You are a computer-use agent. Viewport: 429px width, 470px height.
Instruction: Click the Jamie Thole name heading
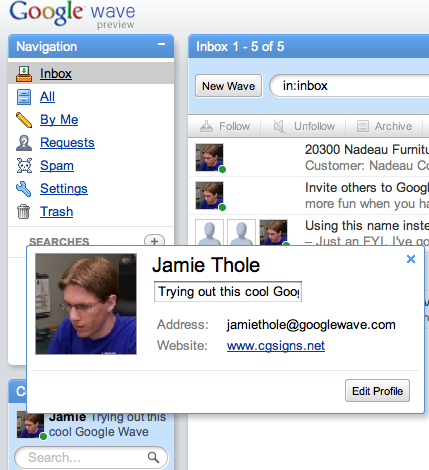click(x=206, y=265)
